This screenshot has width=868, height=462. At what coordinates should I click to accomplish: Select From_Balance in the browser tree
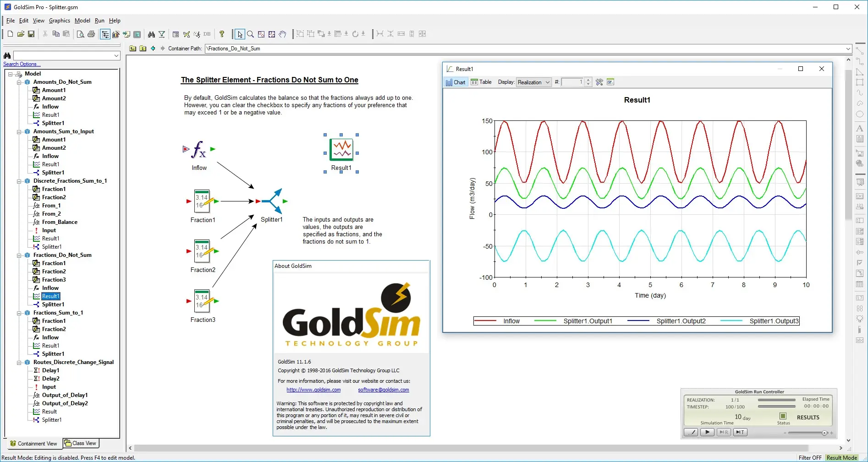tap(60, 222)
